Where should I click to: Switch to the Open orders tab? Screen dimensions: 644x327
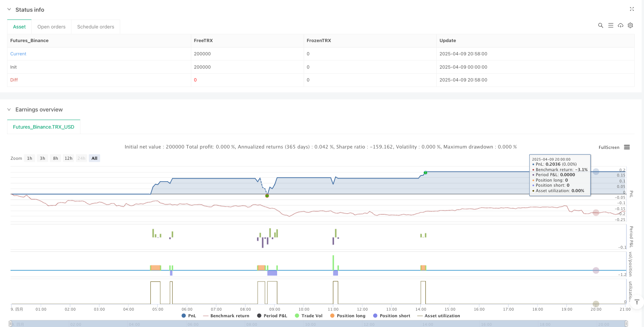pos(52,27)
